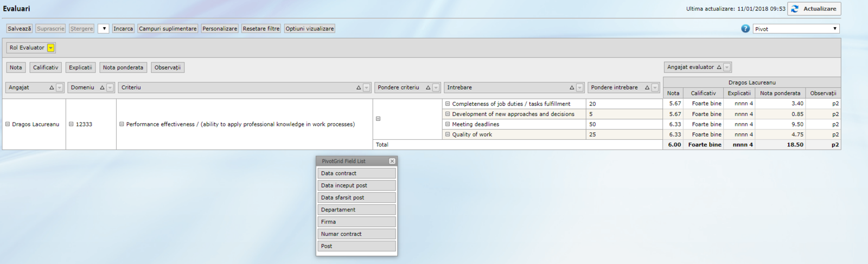Open the dropdown arrow next to Stergere
Image resolution: width=868 pixels, height=264 pixels.
pos(104,29)
